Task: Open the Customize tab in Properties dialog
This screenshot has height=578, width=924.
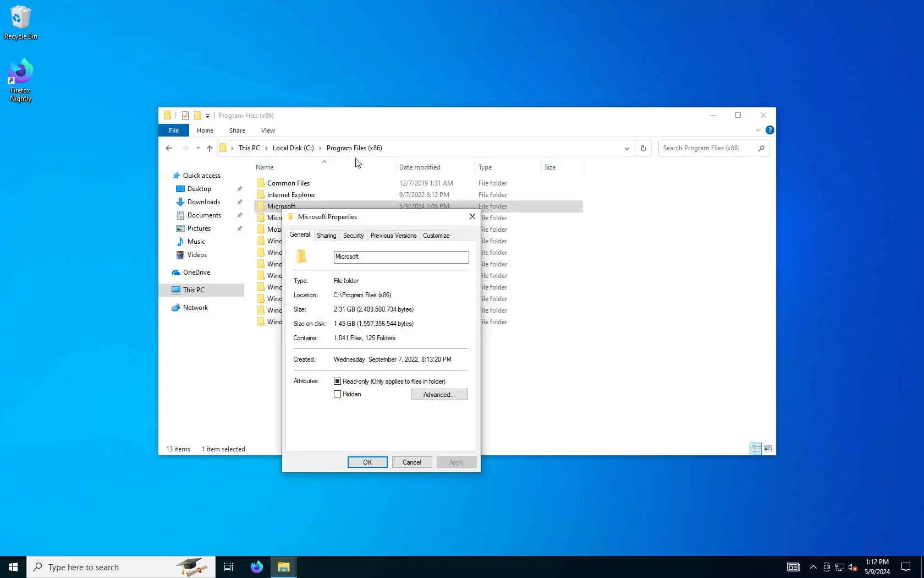Action: coord(436,236)
